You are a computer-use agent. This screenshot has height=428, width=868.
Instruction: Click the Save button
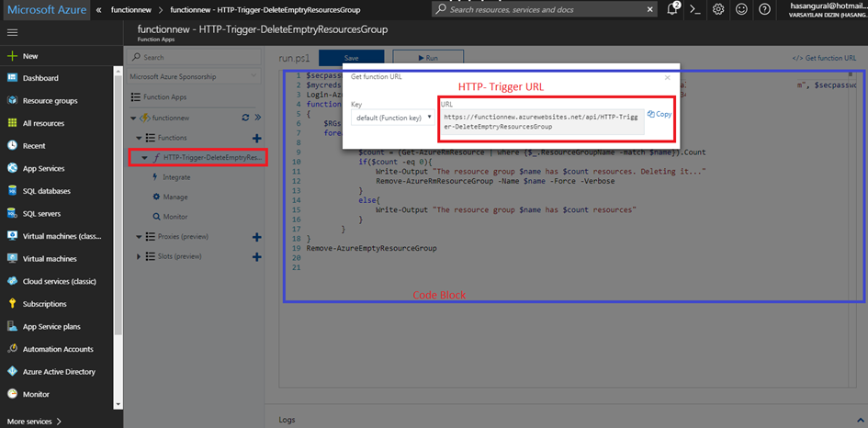(x=351, y=58)
